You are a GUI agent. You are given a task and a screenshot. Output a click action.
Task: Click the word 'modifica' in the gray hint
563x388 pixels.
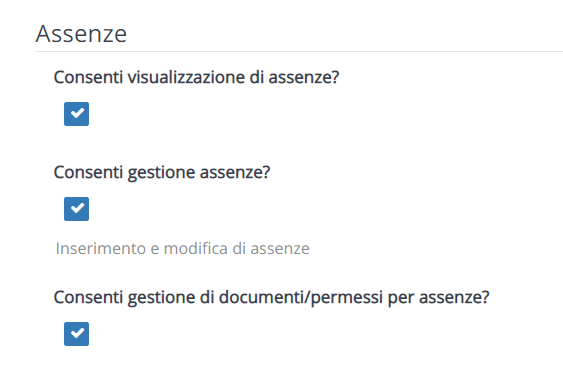196,248
